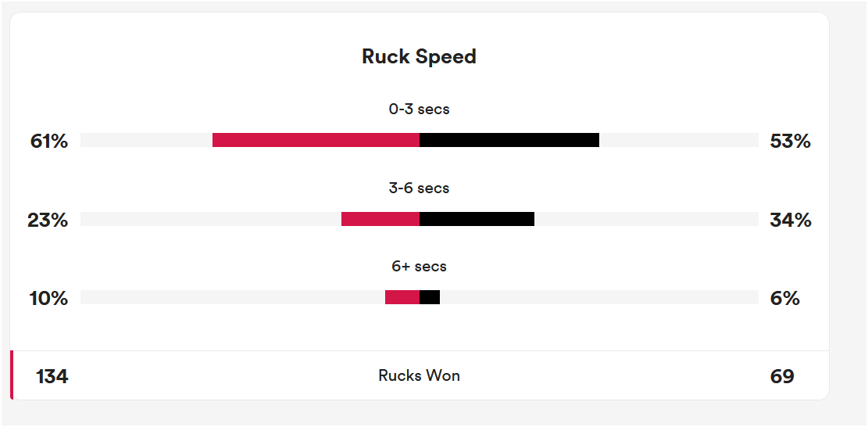The image size is (868, 427).
Task: Click the black bar for 3-6 secs
Action: pyautogui.click(x=477, y=219)
